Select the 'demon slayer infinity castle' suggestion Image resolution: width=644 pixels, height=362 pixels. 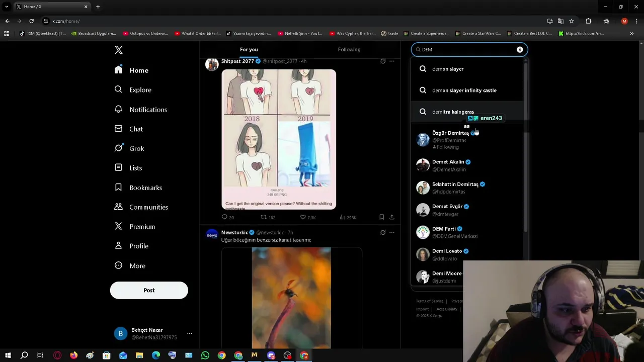467,90
